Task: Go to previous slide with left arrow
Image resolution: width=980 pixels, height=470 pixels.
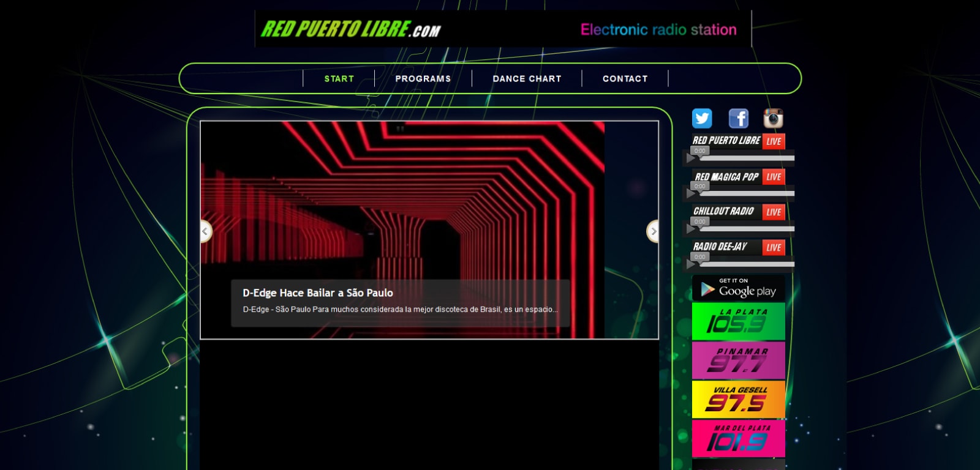Action: (x=205, y=231)
